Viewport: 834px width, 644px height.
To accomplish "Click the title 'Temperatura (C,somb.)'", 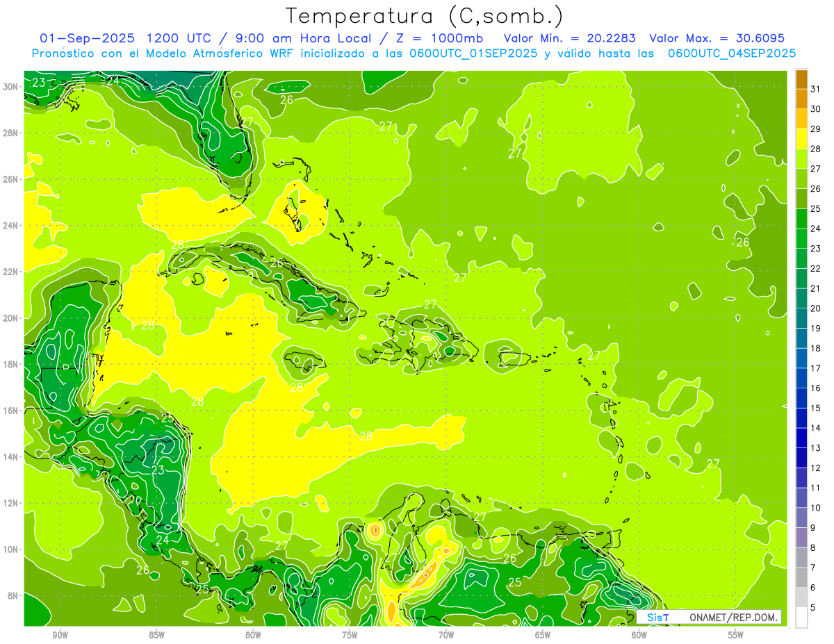I will (425, 16).
